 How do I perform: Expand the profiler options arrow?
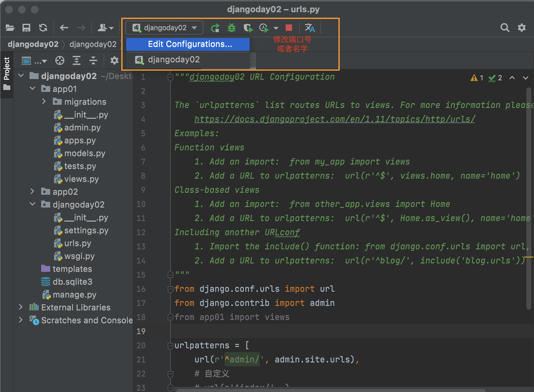coord(276,28)
